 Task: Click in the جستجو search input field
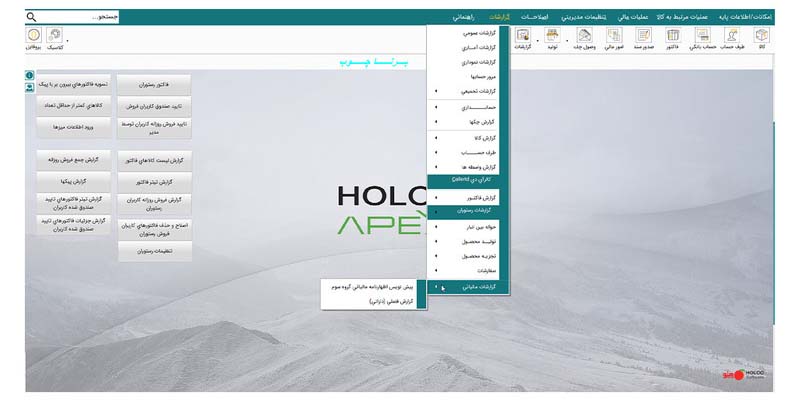(79, 17)
